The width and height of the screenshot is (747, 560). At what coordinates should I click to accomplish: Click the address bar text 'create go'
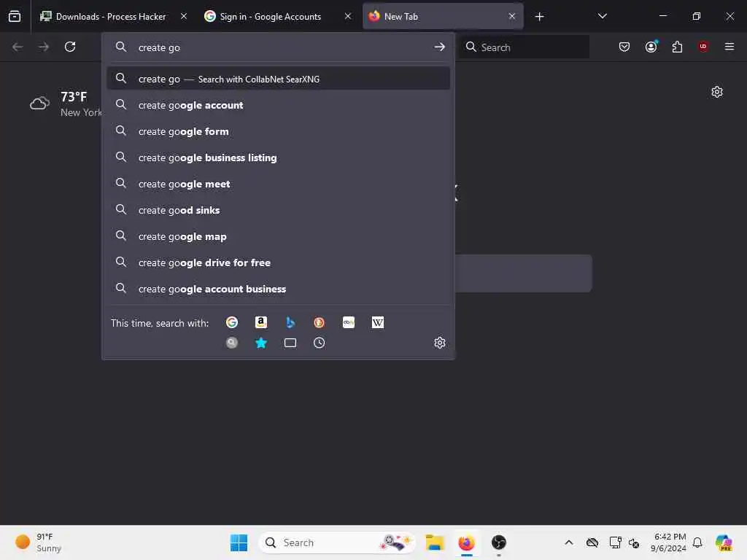coord(159,47)
